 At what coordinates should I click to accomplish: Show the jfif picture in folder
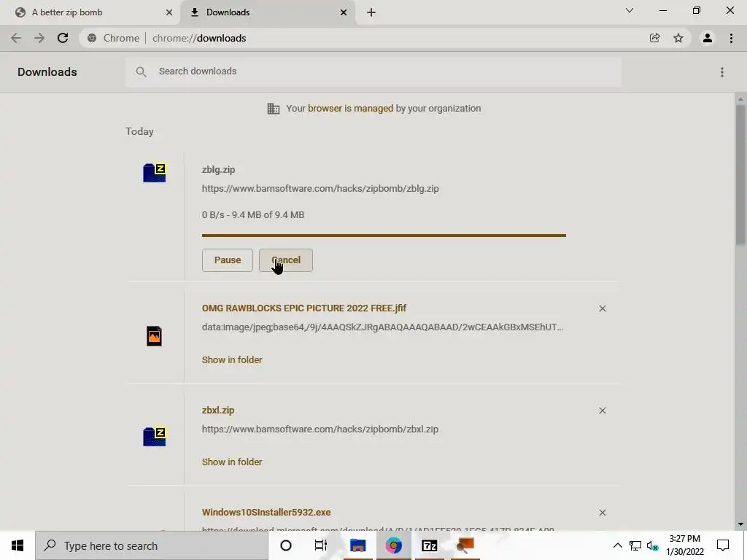[232, 360]
